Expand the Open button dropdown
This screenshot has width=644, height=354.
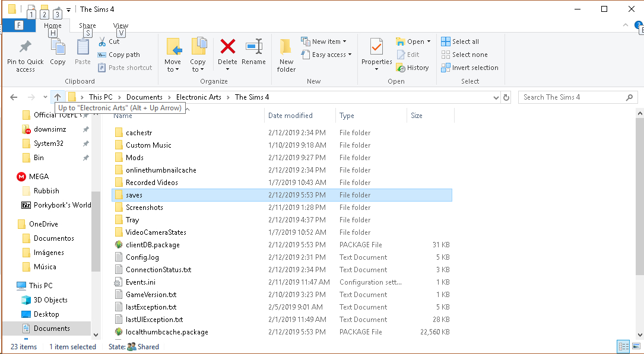[429, 42]
